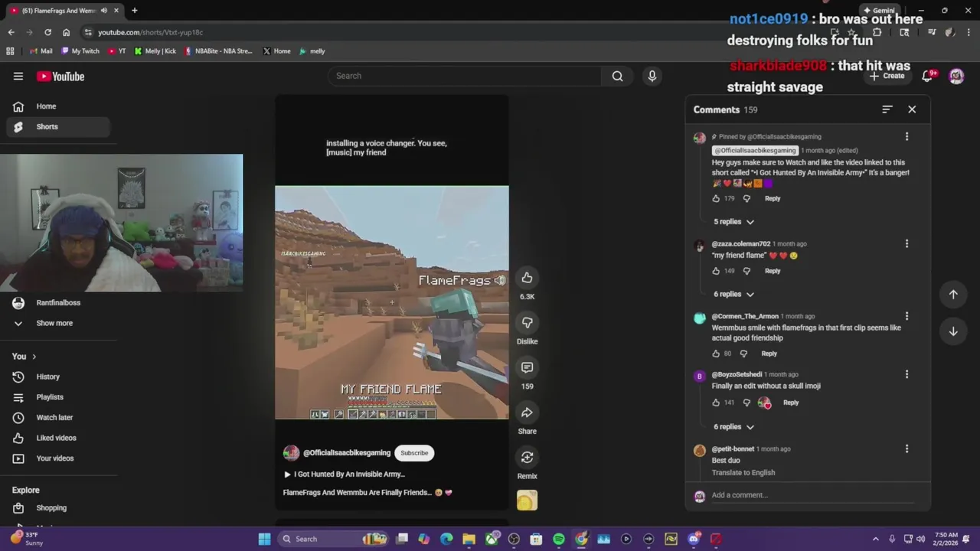Expand 6 replies under BoyzoSetshedi comment
Viewport: 980px width, 551px height.
733,426
